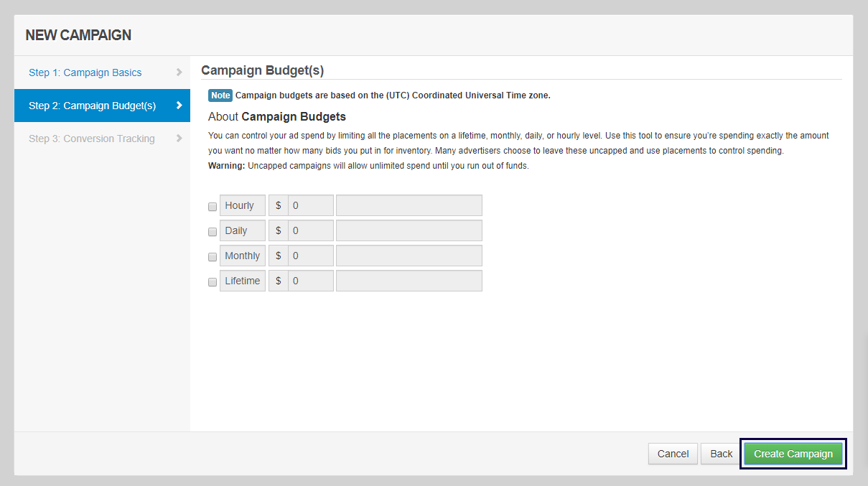Click the Cancel button

pos(673,453)
